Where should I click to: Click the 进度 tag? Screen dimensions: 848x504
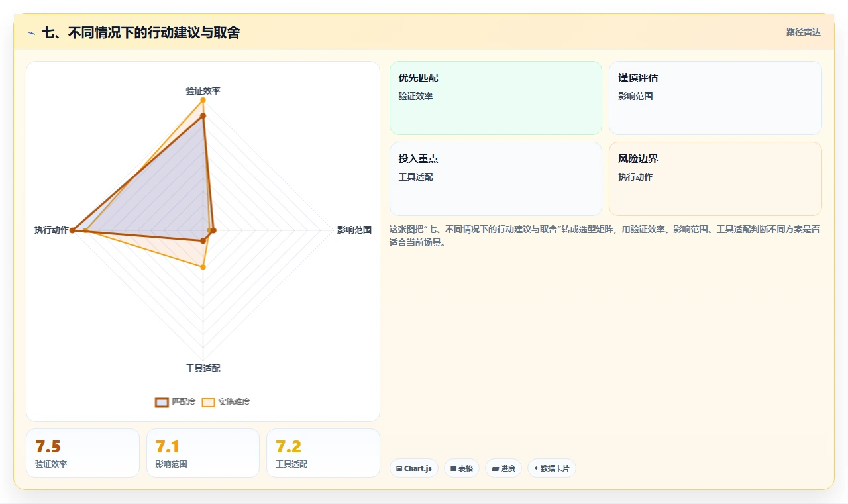(x=503, y=468)
